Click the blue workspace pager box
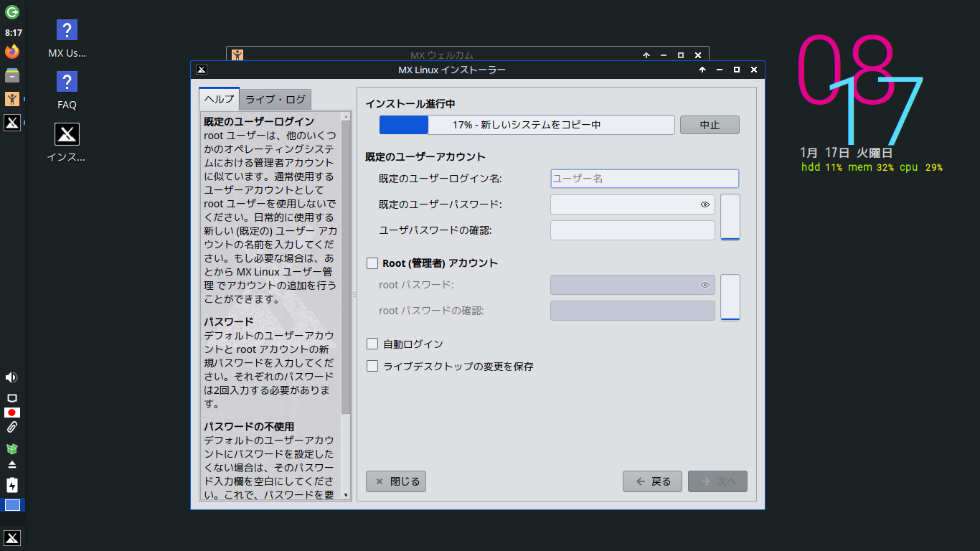Image resolution: width=980 pixels, height=551 pixels. (12, 505)
